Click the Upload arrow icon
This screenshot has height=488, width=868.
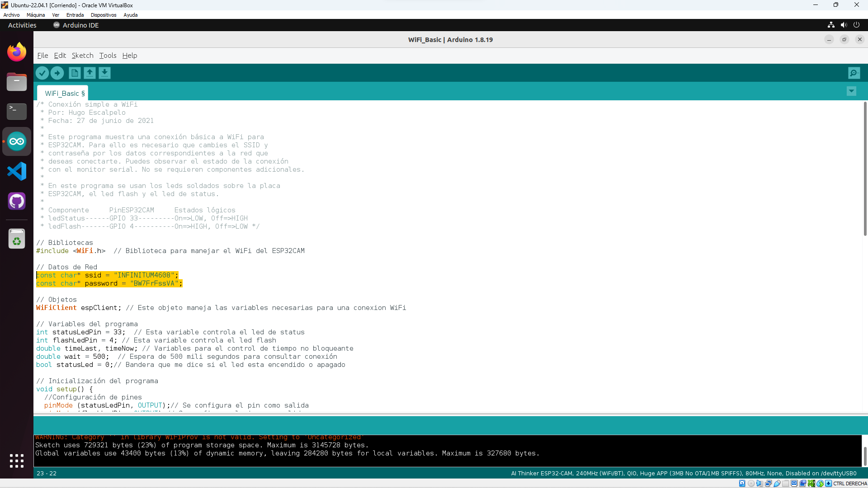click(57, 73)
